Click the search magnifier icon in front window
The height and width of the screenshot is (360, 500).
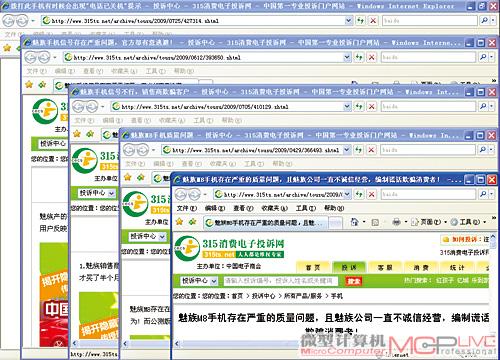[x=483, y=194]
